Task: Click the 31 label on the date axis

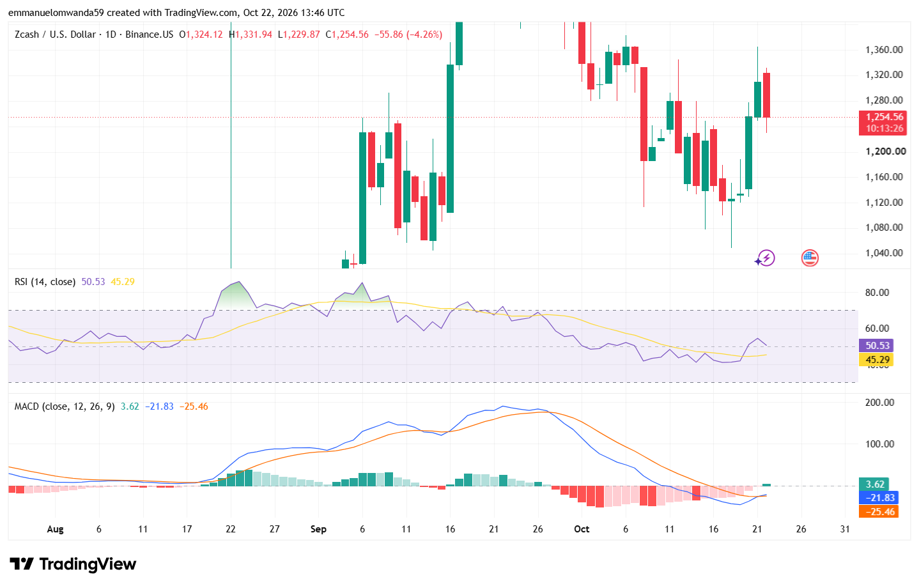Action: click(x=845, y=529)
